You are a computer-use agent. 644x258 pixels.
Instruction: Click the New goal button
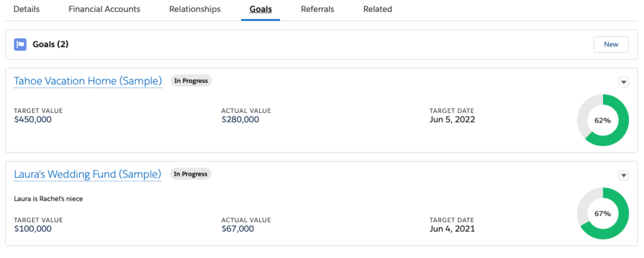tap(611, 45)
